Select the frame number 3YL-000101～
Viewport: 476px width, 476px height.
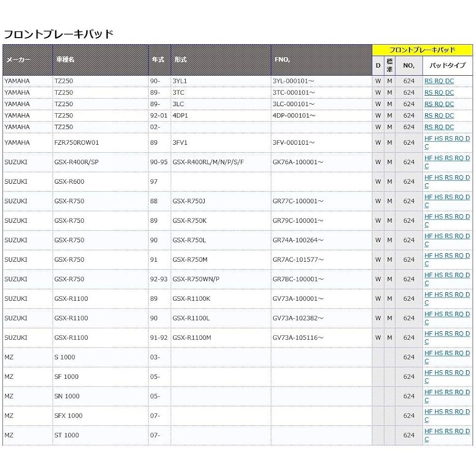(x=293, y=81)
